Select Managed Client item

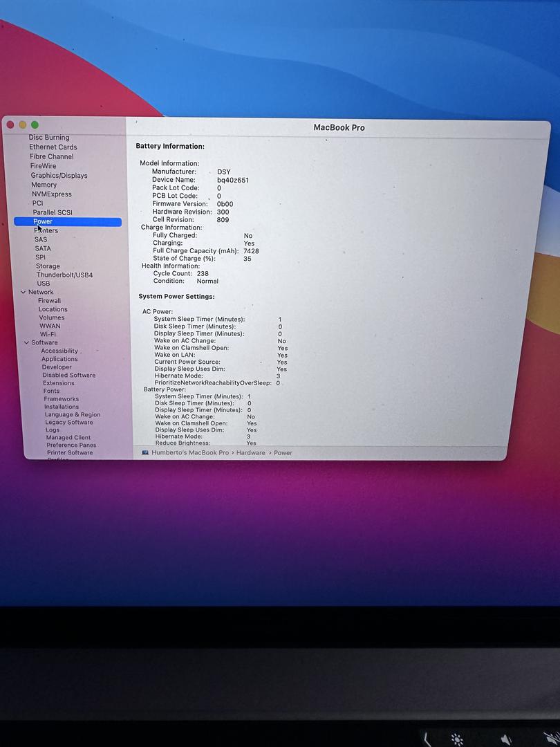pos(68,438)
